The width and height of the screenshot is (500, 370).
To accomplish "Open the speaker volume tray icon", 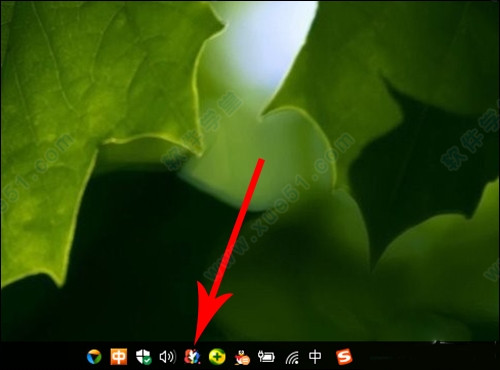I will [x=168, y=357].
